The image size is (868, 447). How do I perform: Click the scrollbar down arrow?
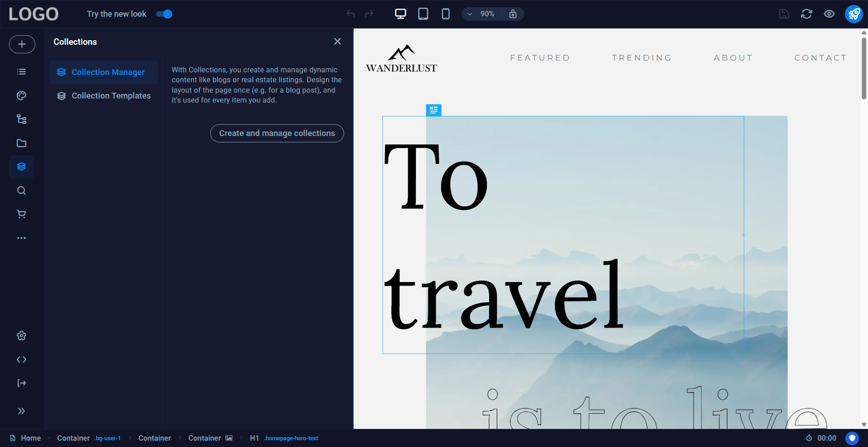[x=864, y=425]
